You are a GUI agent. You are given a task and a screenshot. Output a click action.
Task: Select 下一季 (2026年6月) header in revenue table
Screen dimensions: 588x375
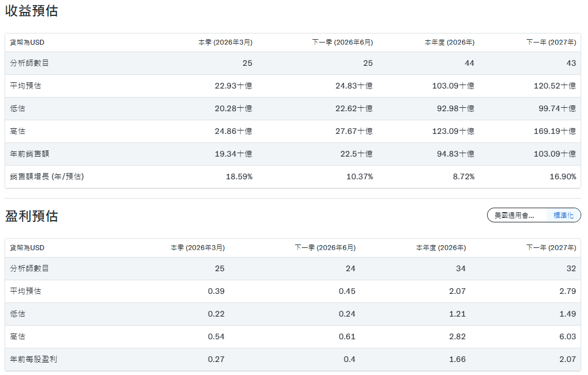click(x=342, y=43)
